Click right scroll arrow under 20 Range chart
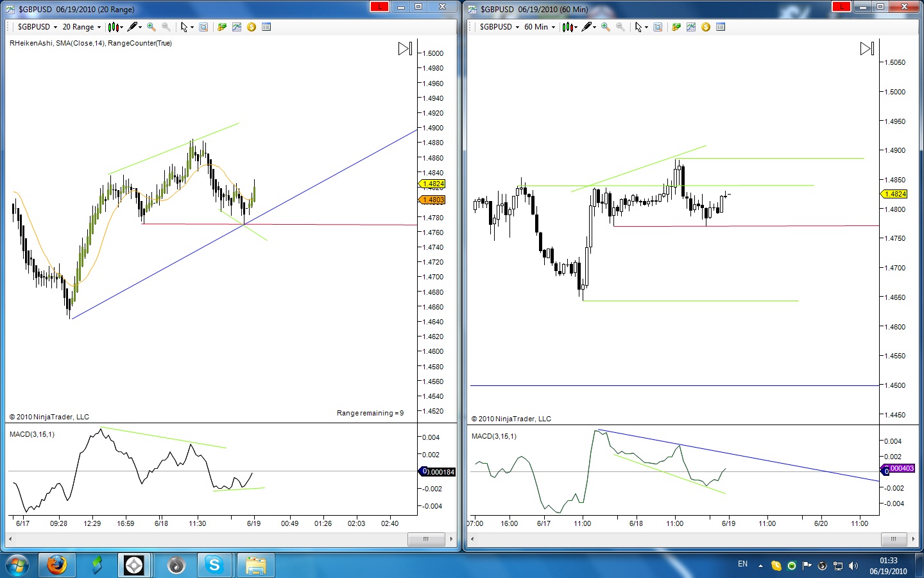Viewport: 924px width, 578px height. (x=451, y=539)
